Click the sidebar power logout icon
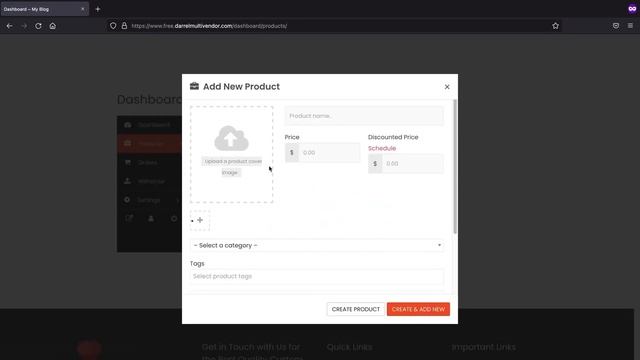Viewport: 640px width, 360px height. 174,219
